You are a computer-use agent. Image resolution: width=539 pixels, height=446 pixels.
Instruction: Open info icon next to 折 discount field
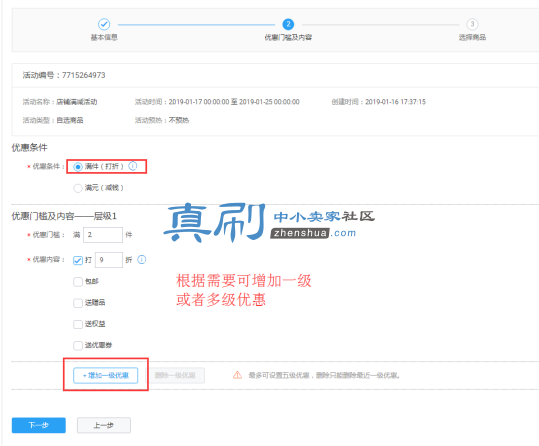pyautogui.click(x=142, y=260)
